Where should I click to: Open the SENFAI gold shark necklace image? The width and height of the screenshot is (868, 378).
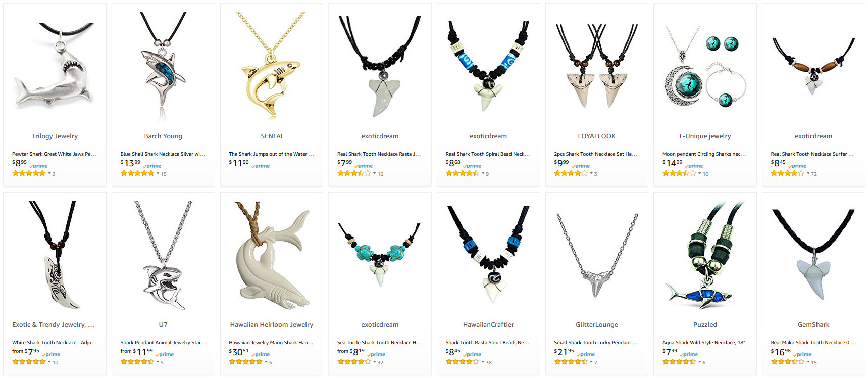point(271,65)
